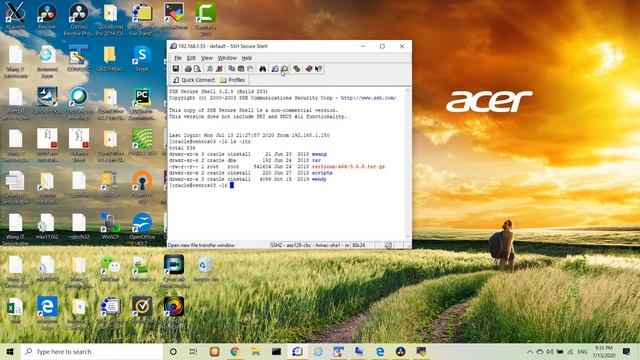This screenshot has width=640, height=360.
Task: Open the Microsoft Edge desktop shortcut
Action: coord(47,313)
